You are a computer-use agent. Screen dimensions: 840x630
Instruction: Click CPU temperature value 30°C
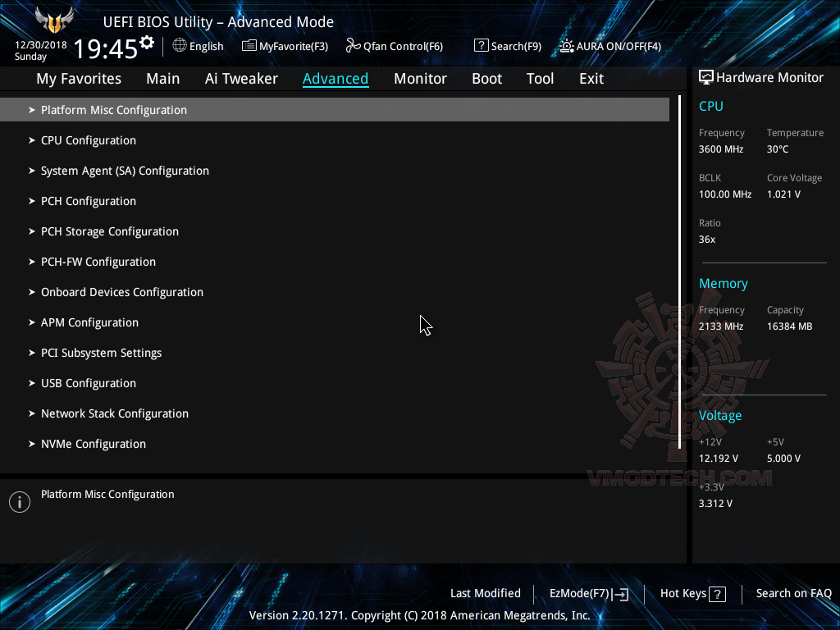point(778,149)
